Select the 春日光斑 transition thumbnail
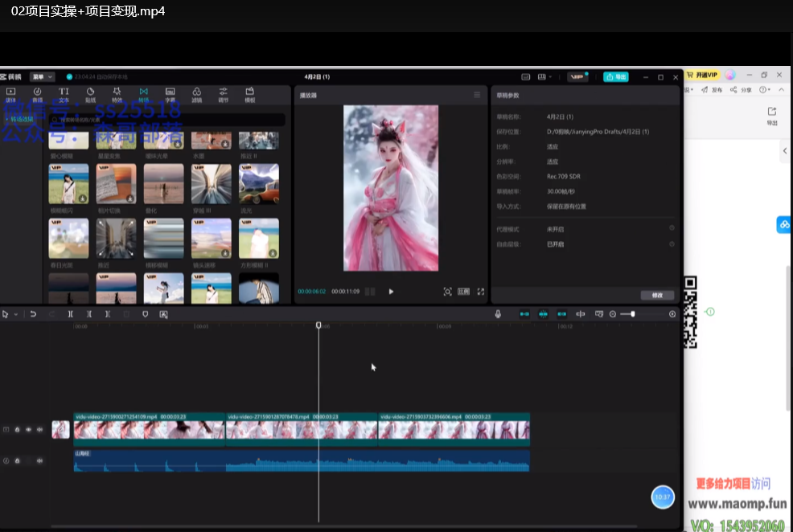Screen dimensions: 793x532 (68, 239)
